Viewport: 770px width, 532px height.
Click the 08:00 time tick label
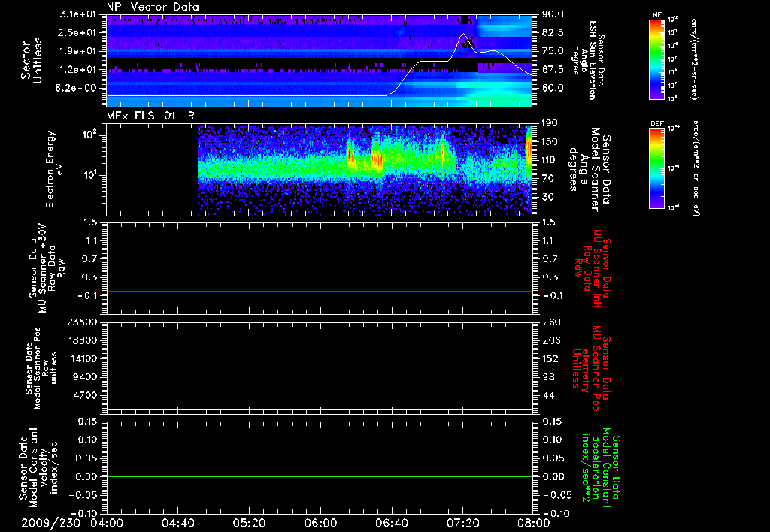pyautogui.click(x=534, y=523)
